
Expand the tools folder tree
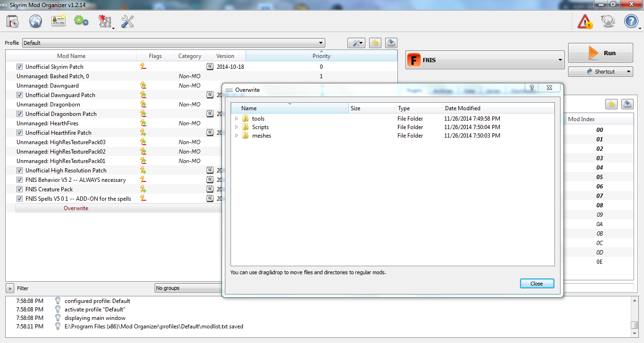click(237, 119)
